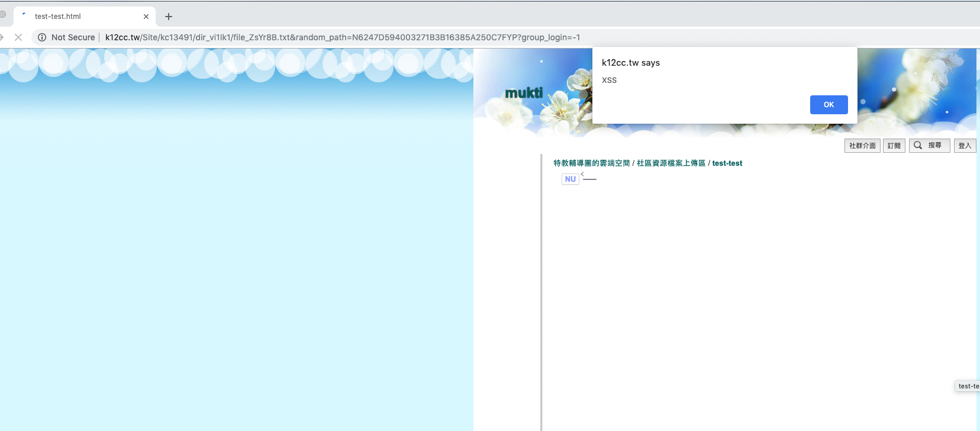980x431 pixels.
Task: Open the 社群介面 button
Action: coord(862,146)
